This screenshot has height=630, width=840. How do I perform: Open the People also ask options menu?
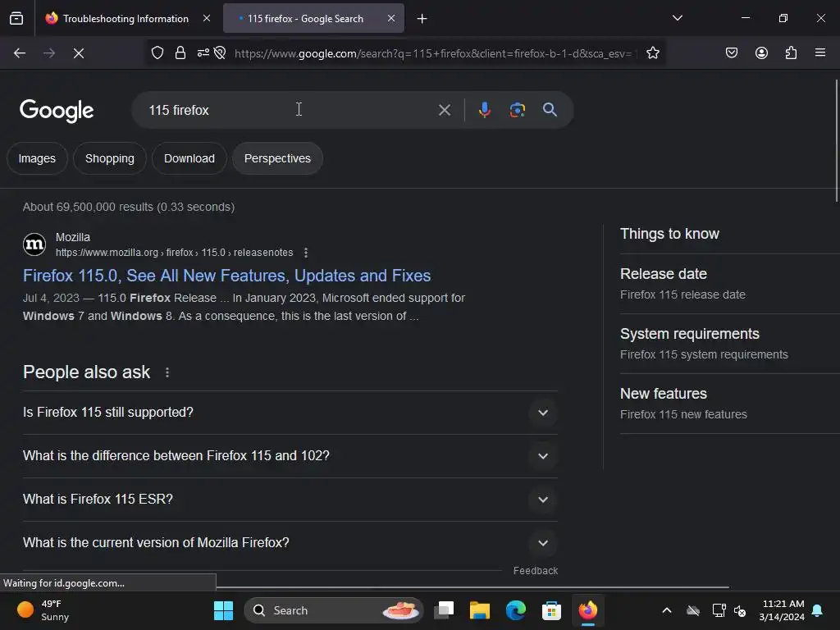point(167,372)
